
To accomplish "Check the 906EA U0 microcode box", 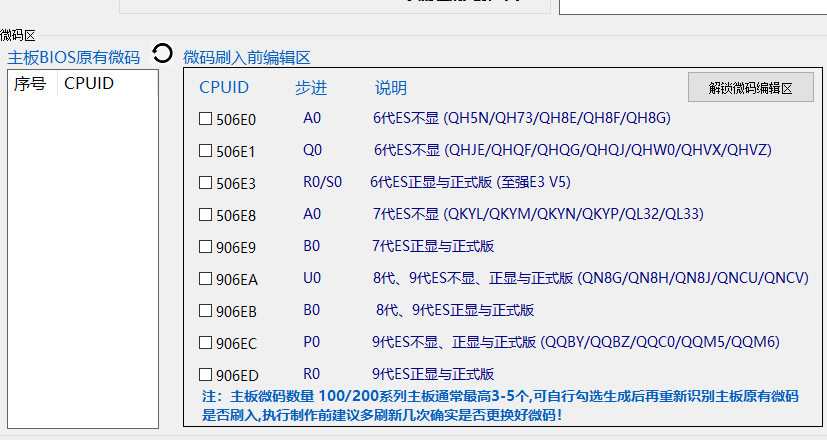I will (205, 279).
